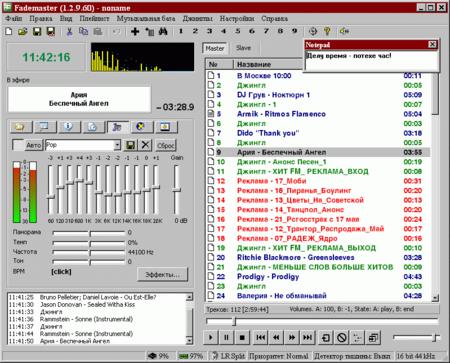
Task: Skip to the next track button
Action: click(x=307, y=338)
